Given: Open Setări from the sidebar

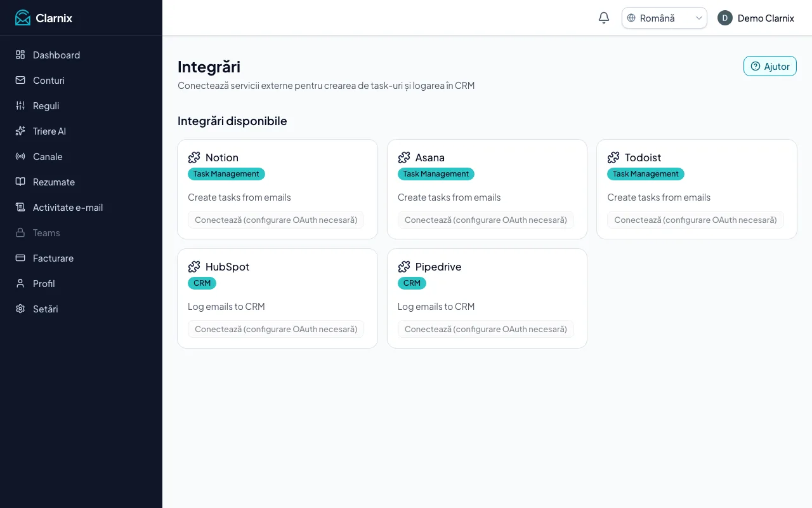Looking at the screenshot, I should coord(81,309).
